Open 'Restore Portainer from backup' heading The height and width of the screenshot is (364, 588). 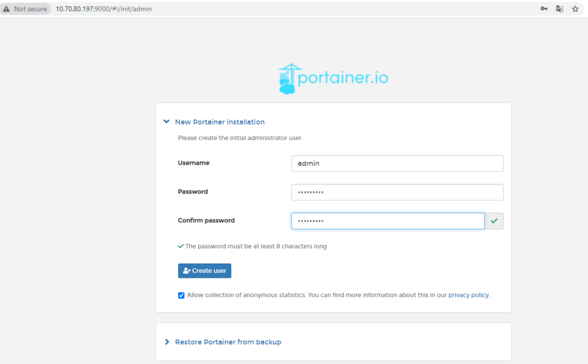tap(228, 342)
